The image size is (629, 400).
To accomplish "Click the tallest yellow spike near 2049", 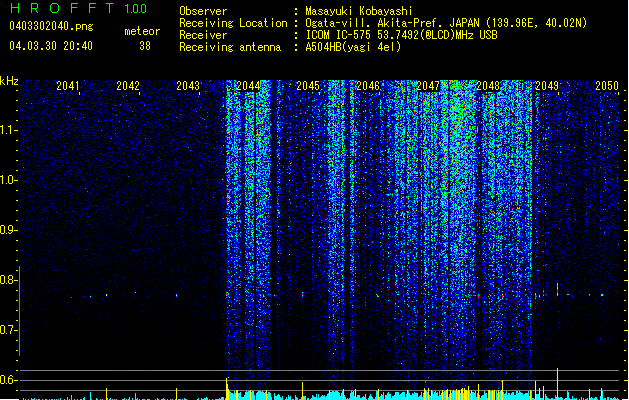I will (x=557, y=384).
